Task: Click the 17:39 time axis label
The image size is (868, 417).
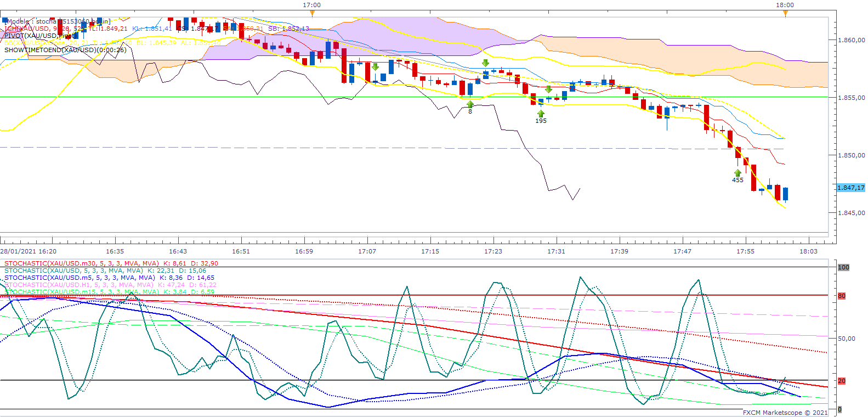Action: (x=619, y=251)
